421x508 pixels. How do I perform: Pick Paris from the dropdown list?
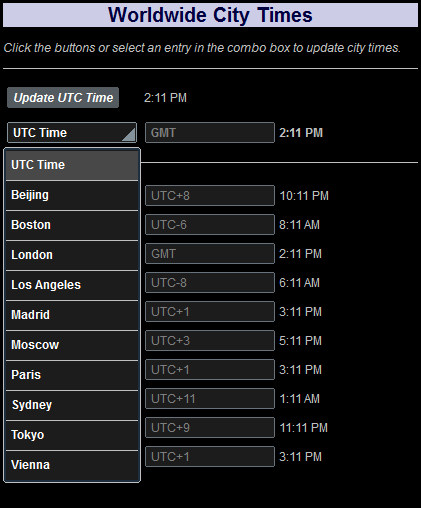(72, 375)
